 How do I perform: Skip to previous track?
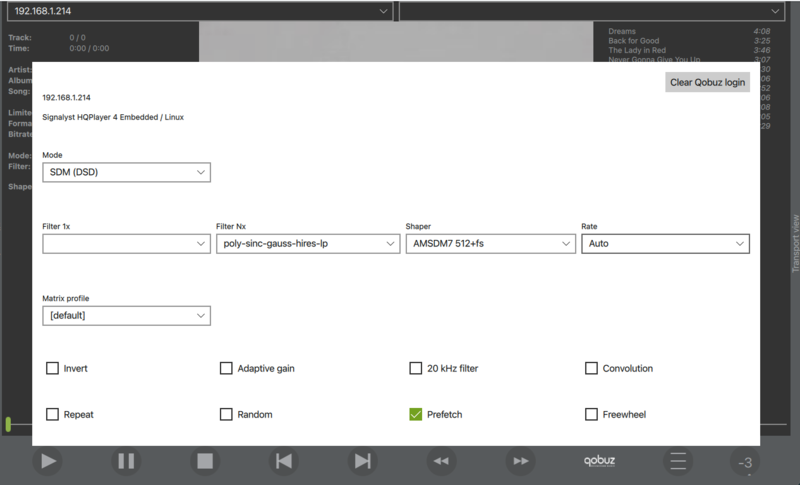[x=284, y=461]
